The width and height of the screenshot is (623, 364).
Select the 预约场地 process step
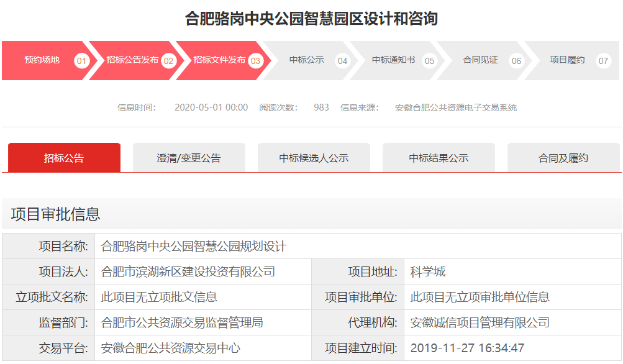click(x=42, y=60)
